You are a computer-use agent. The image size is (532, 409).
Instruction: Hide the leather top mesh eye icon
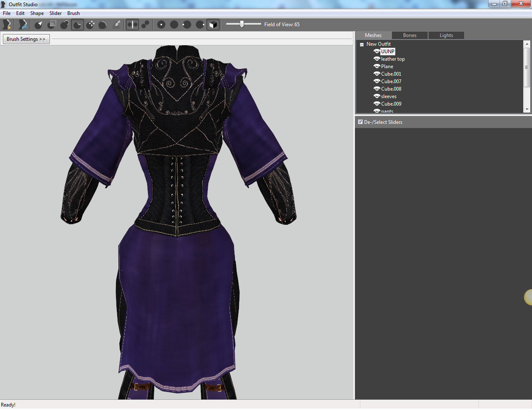(377, 59)
